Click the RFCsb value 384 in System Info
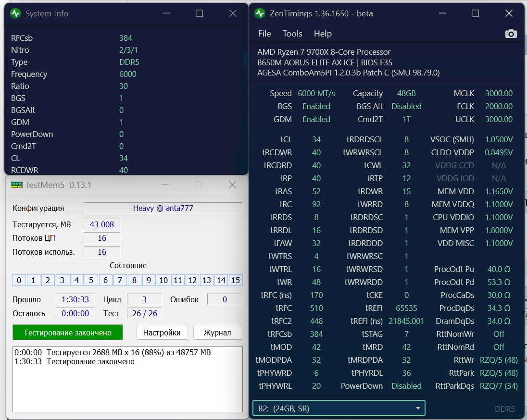 125,38
